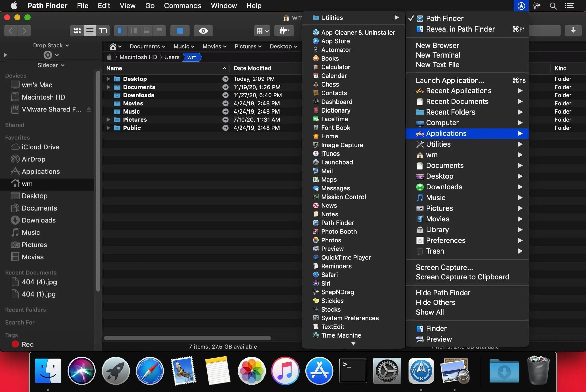Click the icon view toggle button
The width and height of the screenshot is (586, 392).
click(77, 30)
